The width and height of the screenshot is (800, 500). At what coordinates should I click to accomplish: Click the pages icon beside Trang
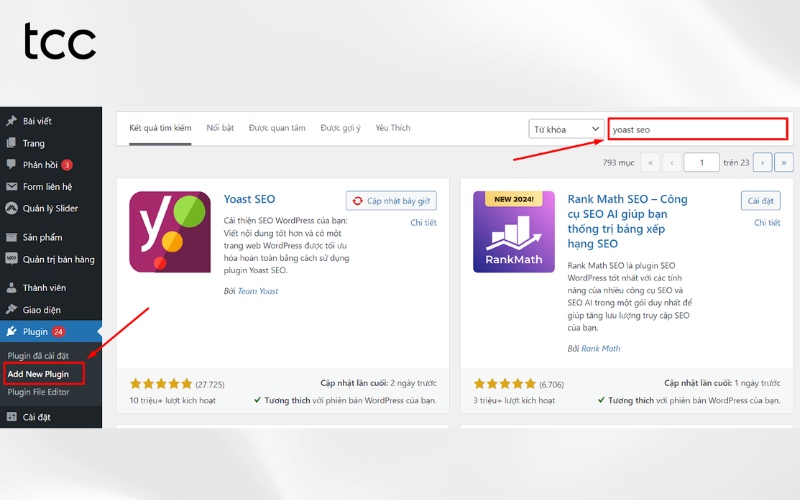(x=11, y=143)
